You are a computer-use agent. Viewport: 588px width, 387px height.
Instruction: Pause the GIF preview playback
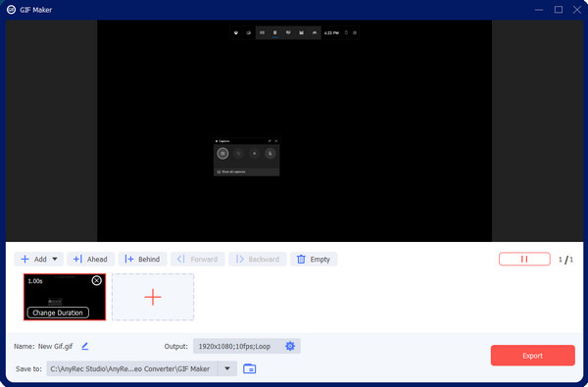(524, 259)
